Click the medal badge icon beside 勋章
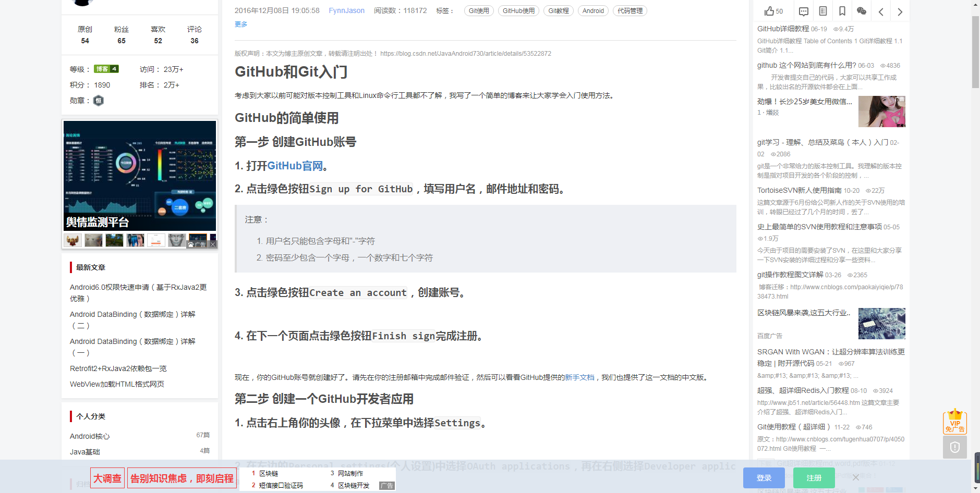This screenshot has width=980, height=493. (99, 101)
